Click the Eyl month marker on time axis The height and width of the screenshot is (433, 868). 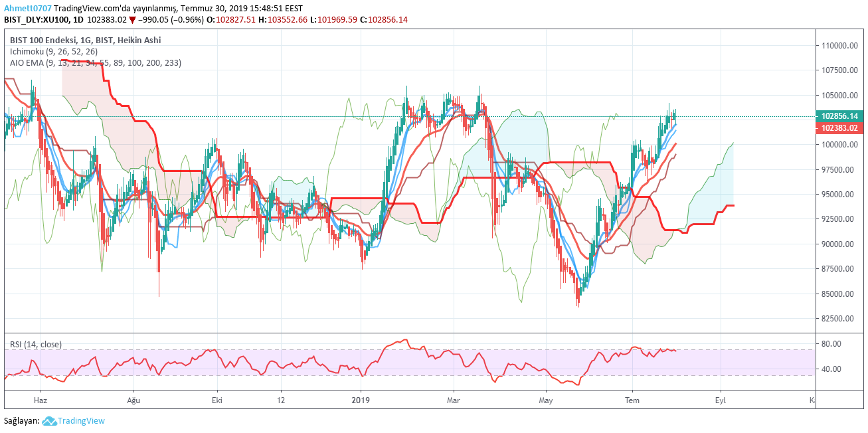tap(720, 400)
